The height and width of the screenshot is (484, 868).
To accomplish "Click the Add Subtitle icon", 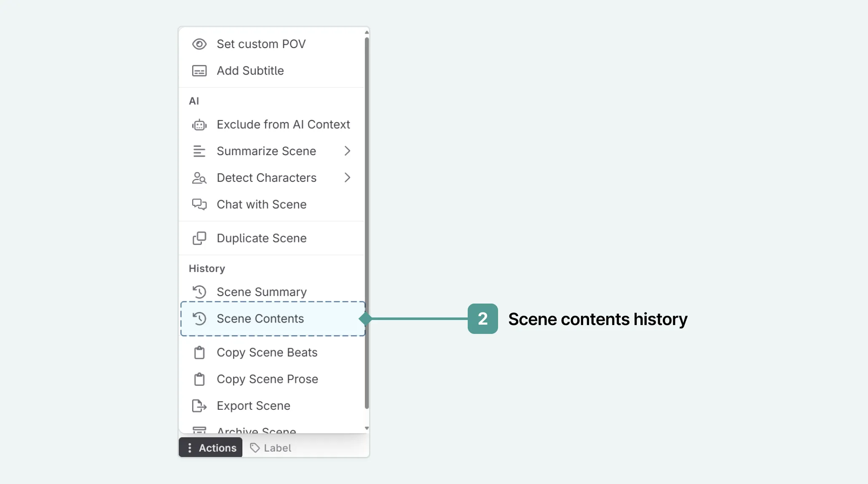I will pyautogui.click(x=200, y=70).
